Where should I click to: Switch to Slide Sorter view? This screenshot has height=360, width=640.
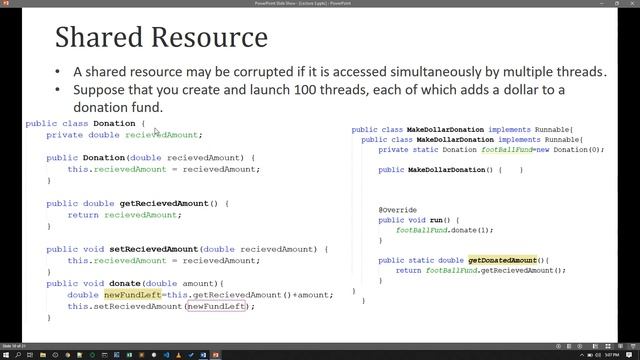click(x=608, y=346)
